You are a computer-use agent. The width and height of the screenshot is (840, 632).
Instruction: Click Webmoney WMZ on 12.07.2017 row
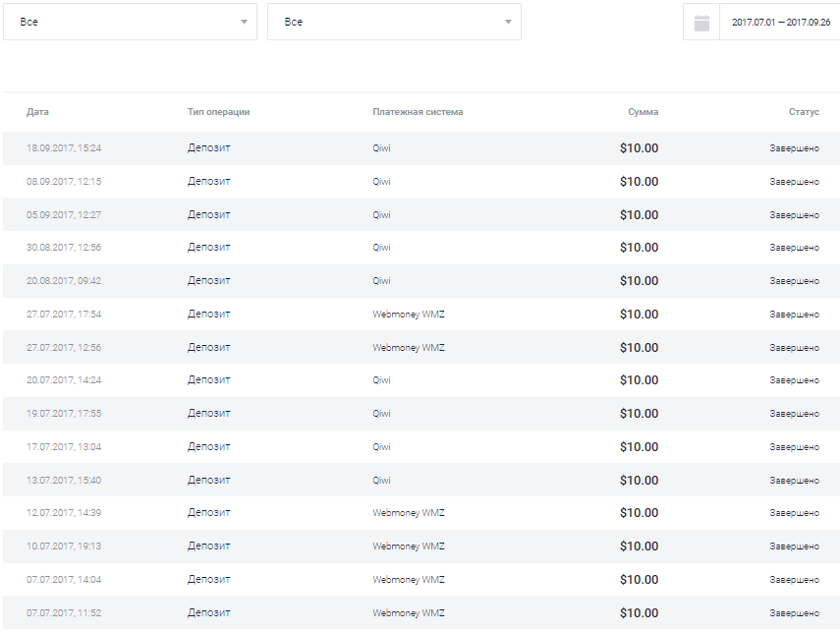[x=409, y=513]
